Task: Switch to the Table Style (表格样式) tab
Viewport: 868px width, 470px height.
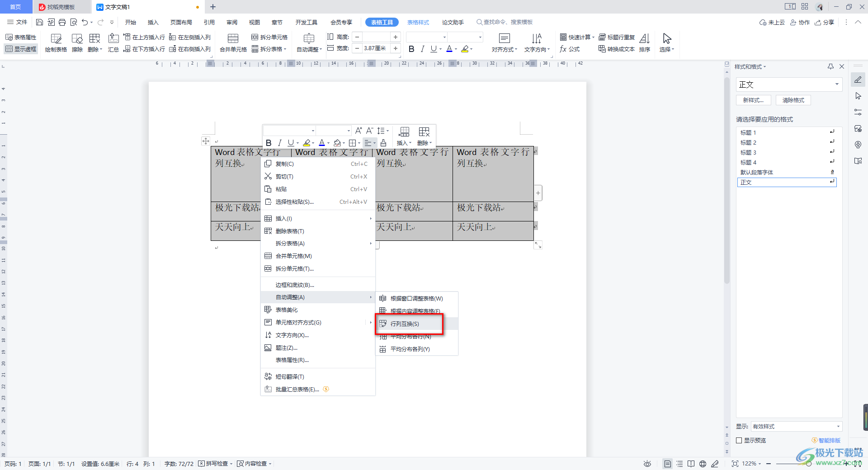Action: [x=418, y=22]
